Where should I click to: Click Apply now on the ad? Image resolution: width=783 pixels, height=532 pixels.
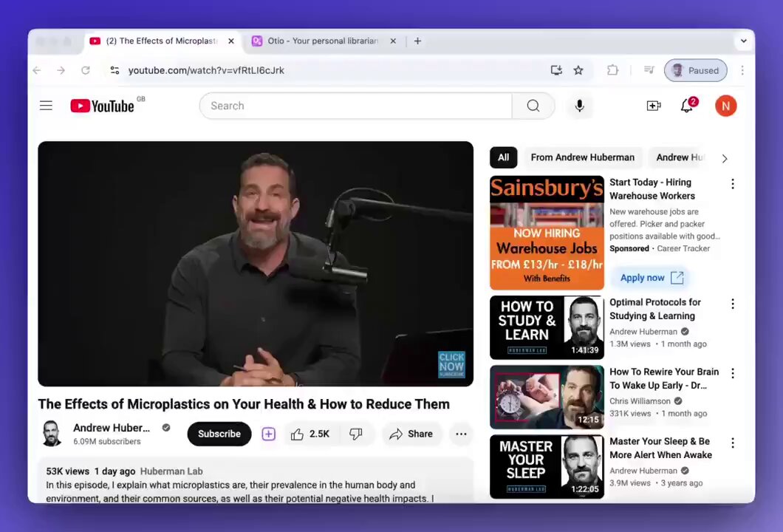652,278
